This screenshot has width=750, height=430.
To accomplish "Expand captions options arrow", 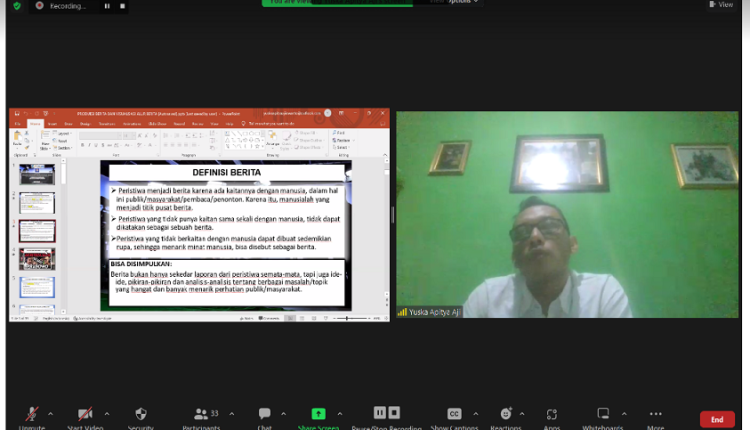I will (x=475, y=414).
